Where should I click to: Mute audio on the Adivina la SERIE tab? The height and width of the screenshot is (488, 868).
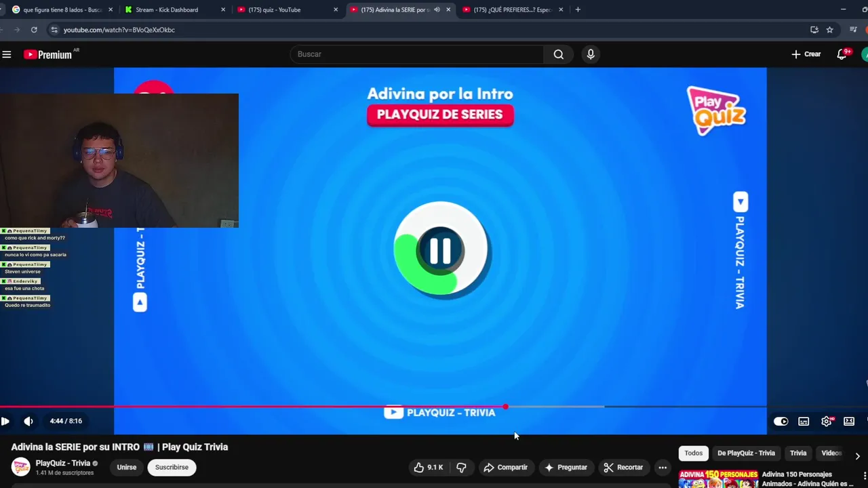click(437, 9)
